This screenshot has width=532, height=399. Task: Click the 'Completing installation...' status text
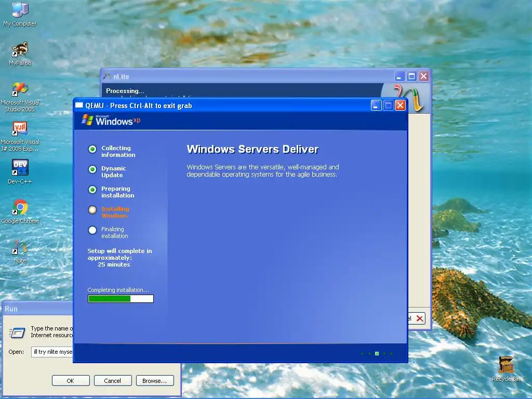[x=118, y=290]
